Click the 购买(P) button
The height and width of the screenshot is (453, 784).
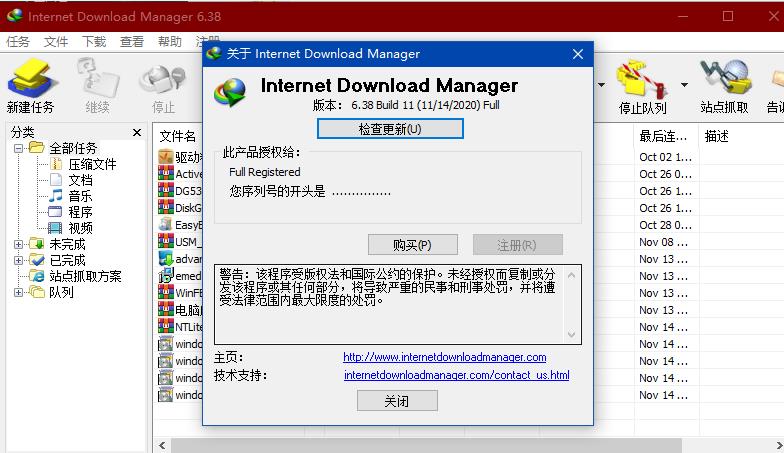pos(412,245)
